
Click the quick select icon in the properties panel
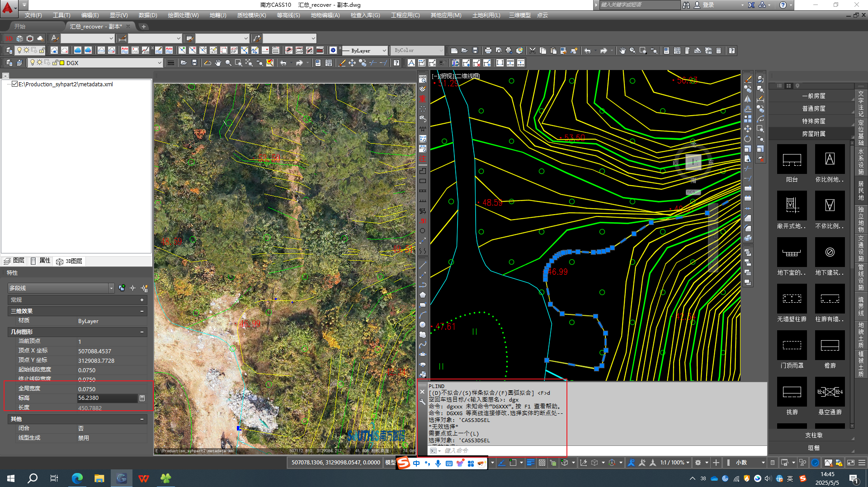pos(144,288)
